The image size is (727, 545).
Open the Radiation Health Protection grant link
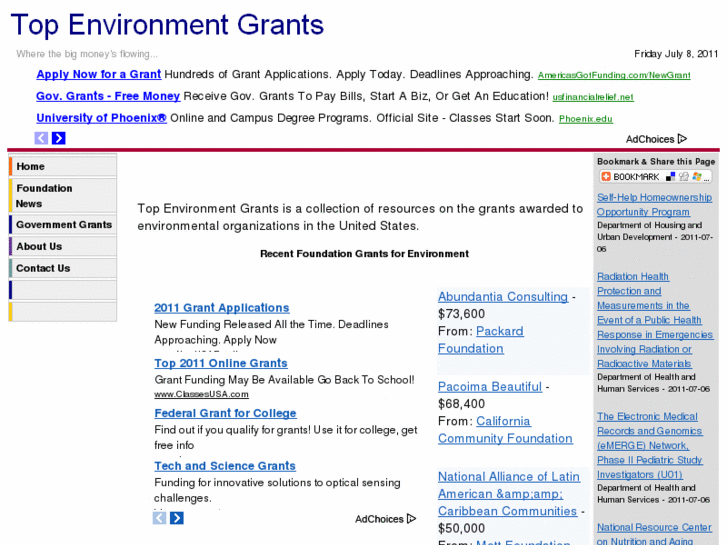[x=655, y=320]
